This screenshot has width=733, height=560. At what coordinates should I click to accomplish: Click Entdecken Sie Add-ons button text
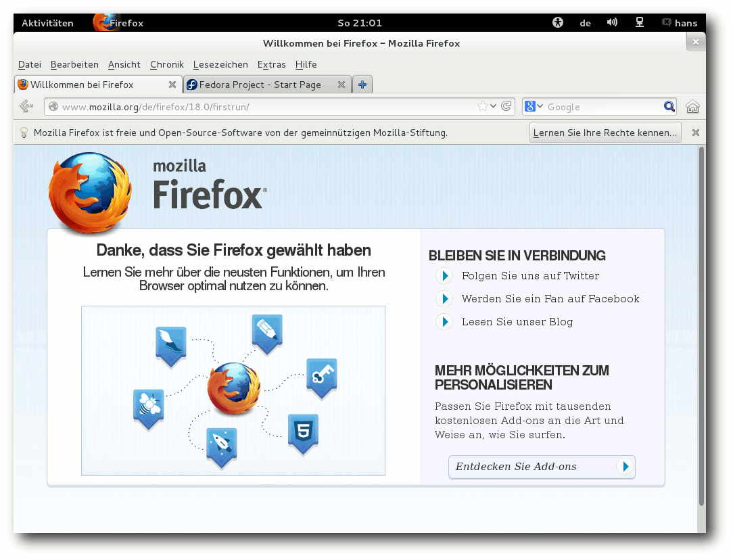point(516,467)
